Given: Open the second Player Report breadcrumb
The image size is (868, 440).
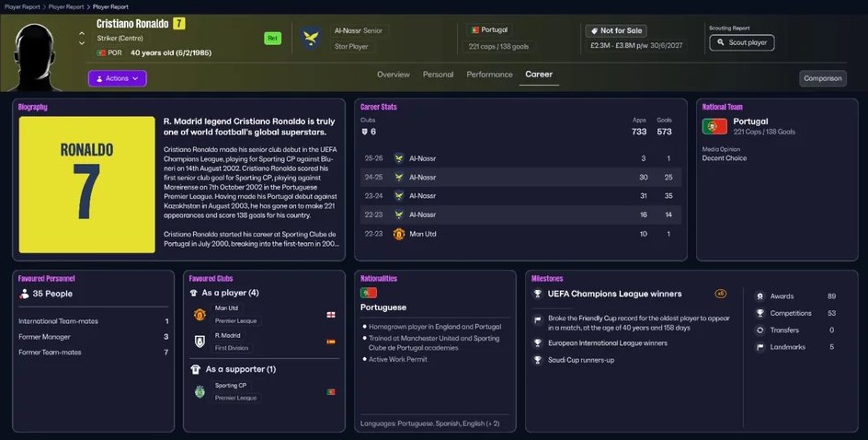Looking at the screenshot, I should point(66,6).
